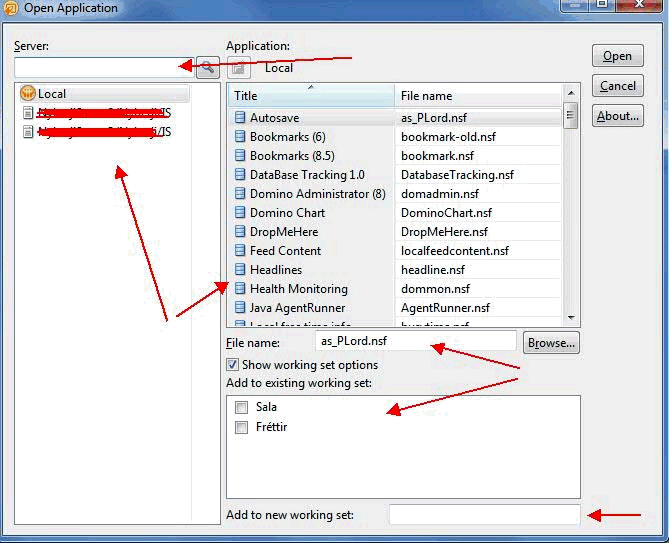Click the database icon beside Domino Chart
669x543 pixels.
(240, 212)
